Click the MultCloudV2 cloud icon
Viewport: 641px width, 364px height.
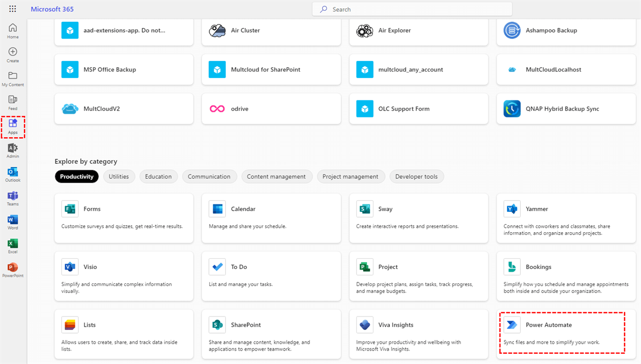pyautogui.click(x=70, y=109)
